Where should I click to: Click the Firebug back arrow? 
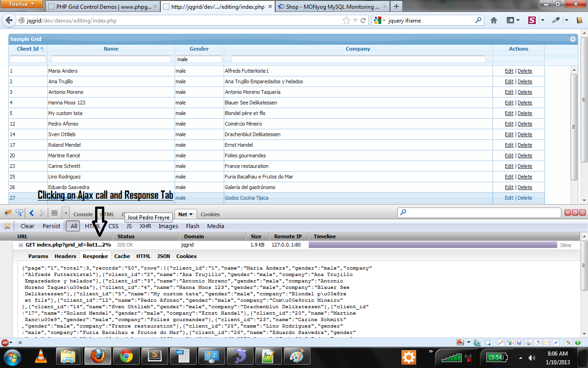pyautogui.click(x=32, y=213)
